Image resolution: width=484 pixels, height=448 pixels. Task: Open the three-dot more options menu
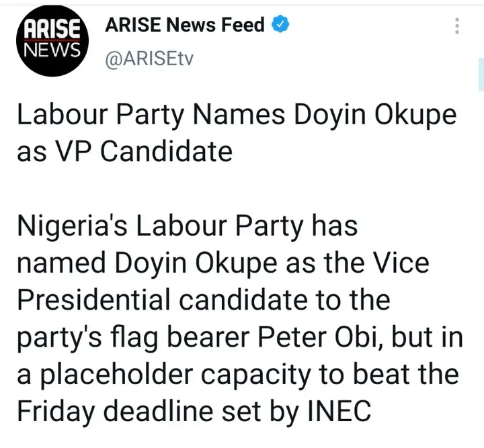457,26
